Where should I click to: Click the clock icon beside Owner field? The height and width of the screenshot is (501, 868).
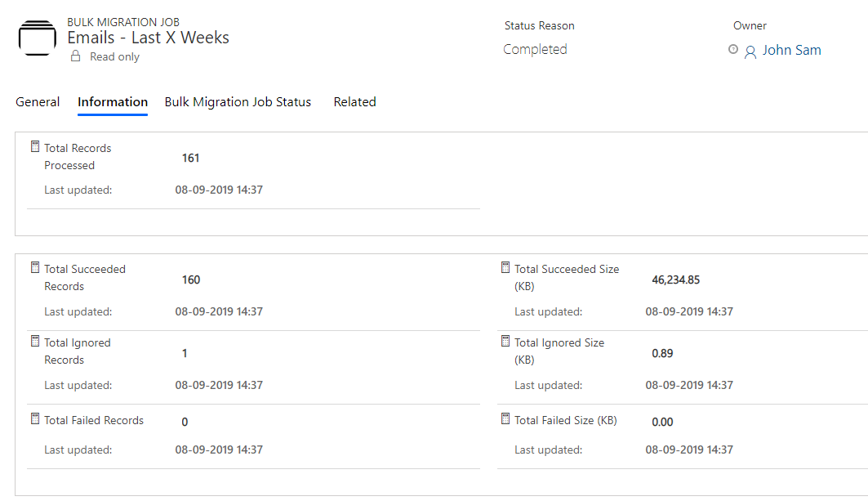[x=733, y=49]
